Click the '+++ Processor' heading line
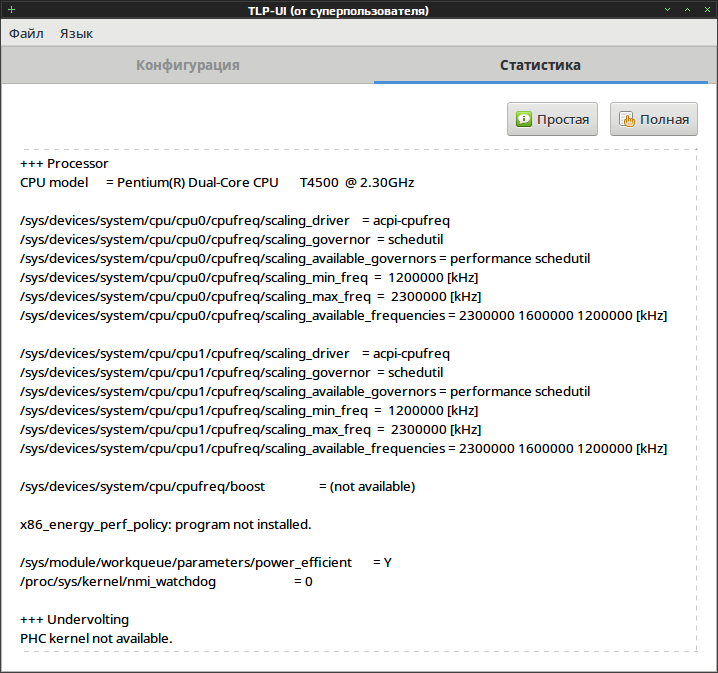Screen dimensions: 718x673 click(x=64, y=163)
